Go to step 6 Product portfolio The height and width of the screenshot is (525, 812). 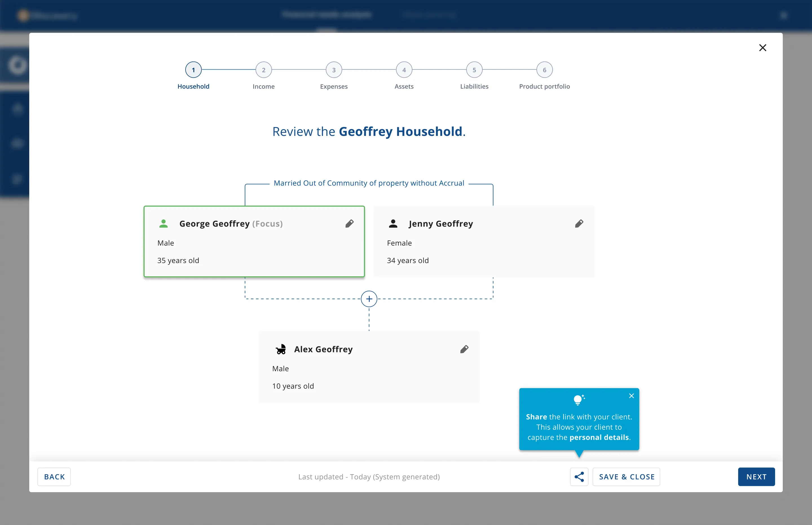(544, 70)
